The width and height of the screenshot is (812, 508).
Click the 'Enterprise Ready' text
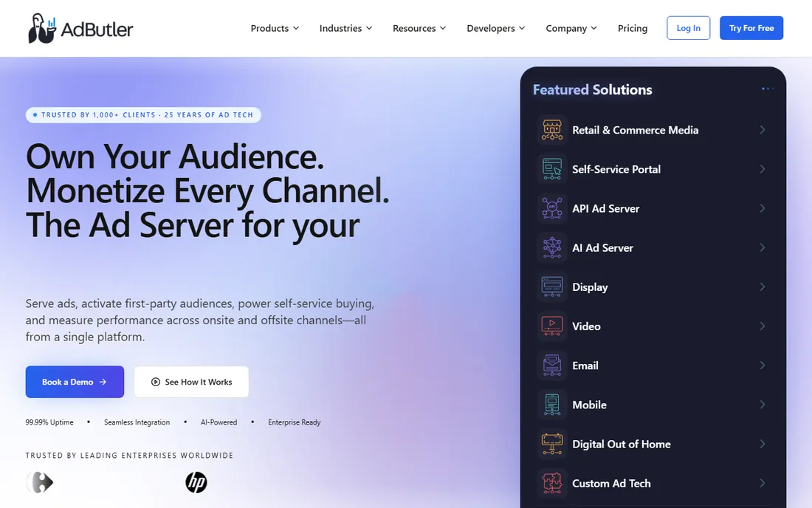point(294,422)
